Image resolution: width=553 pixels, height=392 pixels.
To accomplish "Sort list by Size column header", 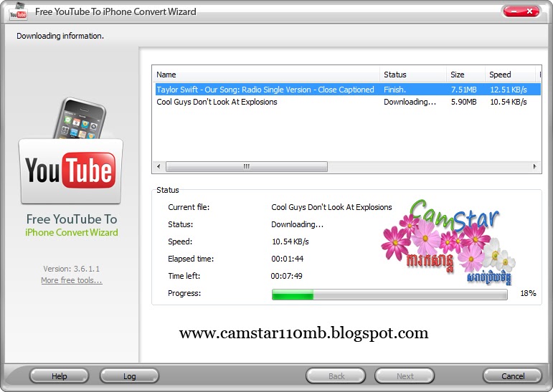I will (x=465, y=75).
